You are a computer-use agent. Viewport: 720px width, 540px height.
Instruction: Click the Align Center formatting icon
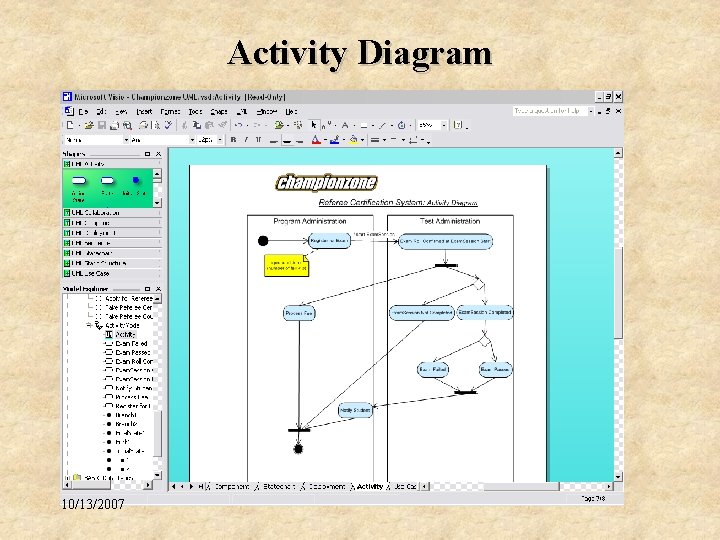[x=287, y=141]
